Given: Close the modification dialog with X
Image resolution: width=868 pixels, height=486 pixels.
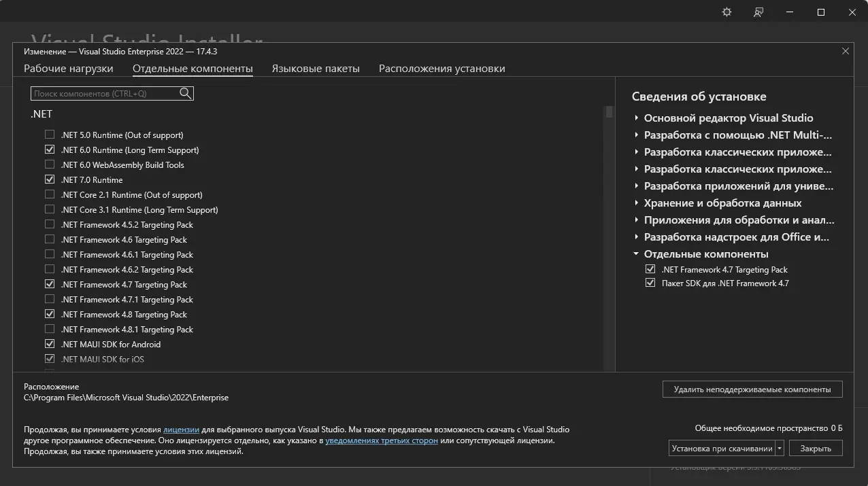Looking at the screenshot, I should [846, 51].
